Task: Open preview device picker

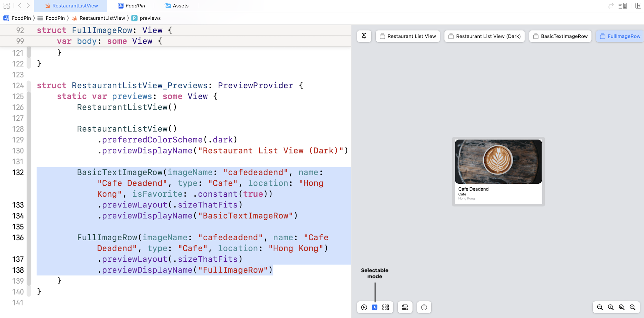Action: coord(424,307)
